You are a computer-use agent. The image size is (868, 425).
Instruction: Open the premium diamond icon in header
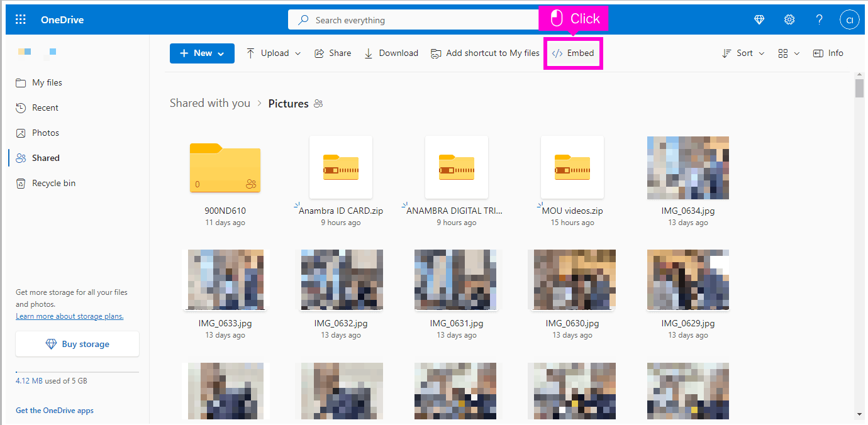[x=759, y=19]
